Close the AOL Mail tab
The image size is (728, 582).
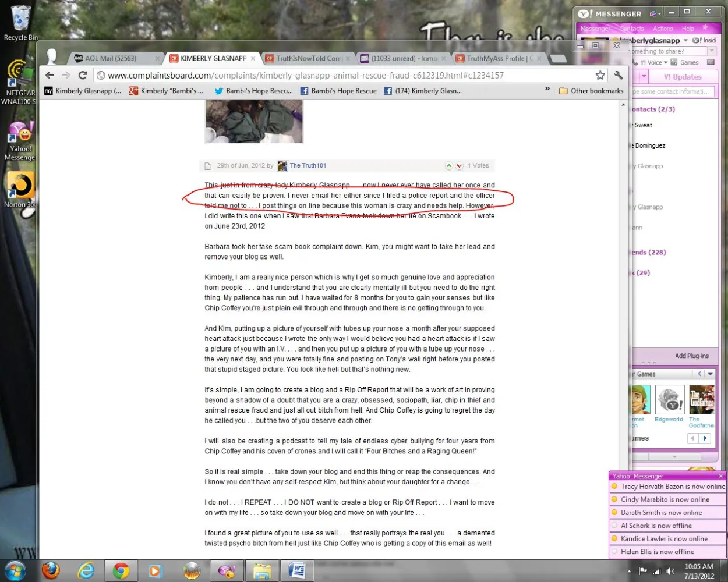click(157, 58)
